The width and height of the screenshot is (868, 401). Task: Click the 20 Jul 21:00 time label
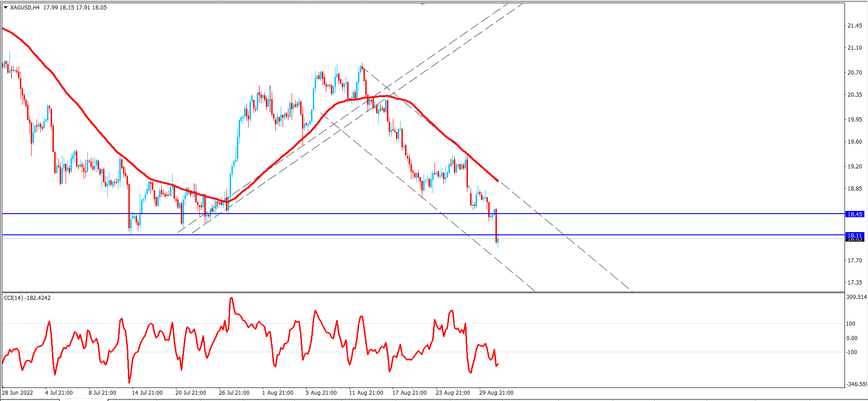pyautogui.click(x=191, y=393)
